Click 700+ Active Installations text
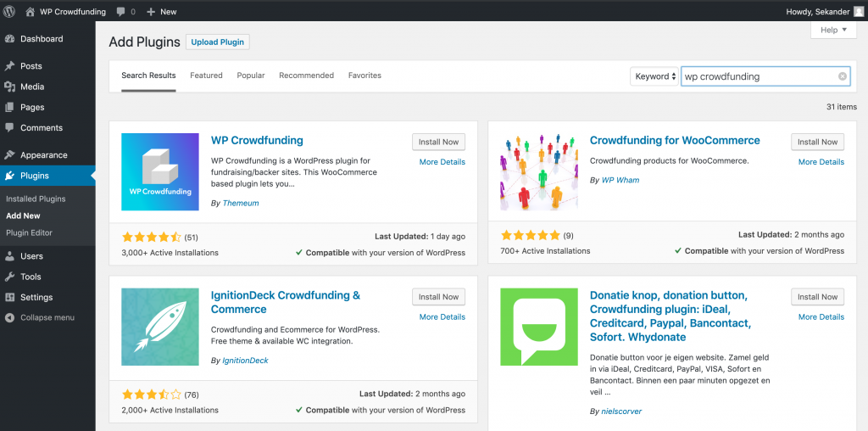868x431 pixels. pyautogui.click(x=545, y=250)
